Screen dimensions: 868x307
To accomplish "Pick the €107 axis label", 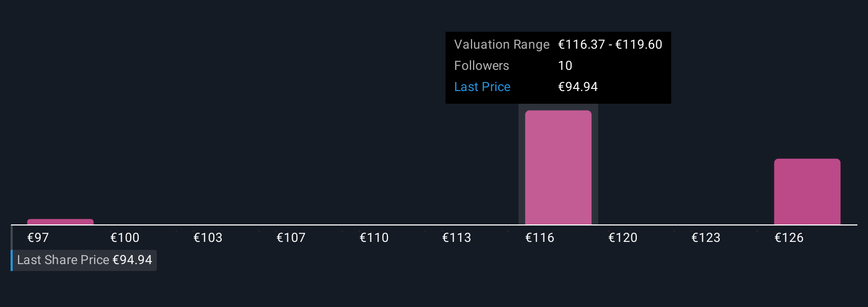I will click(291, 238).
